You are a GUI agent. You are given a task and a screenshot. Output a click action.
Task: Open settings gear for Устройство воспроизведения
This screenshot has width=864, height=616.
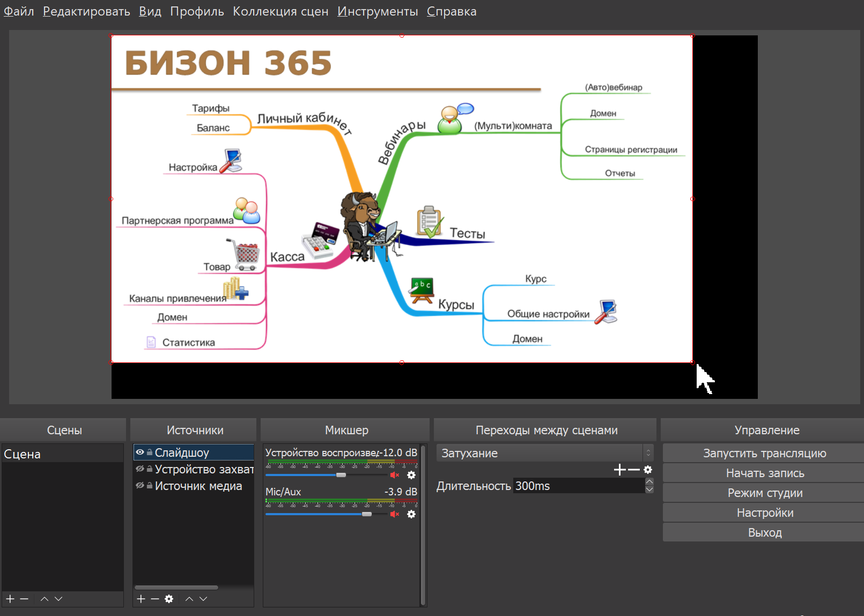click(x=411, y=475)
